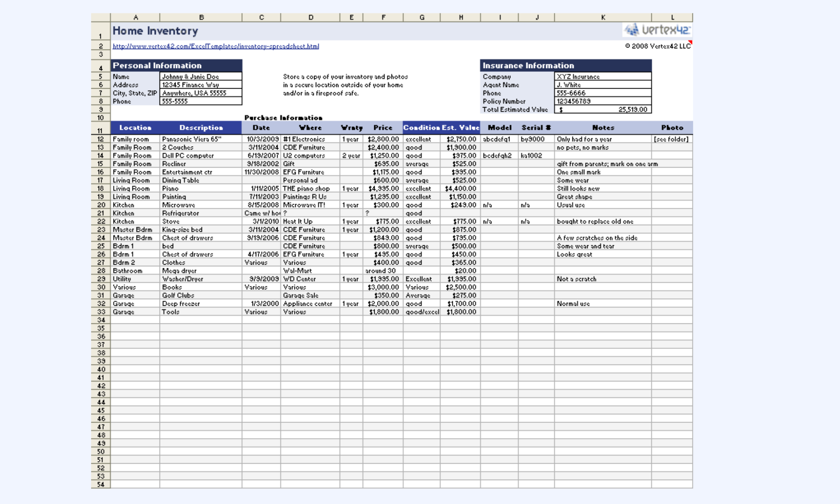Screen dimensions: 840x504
Task: Select the 'King-size bed' cell
Action: 201,230
